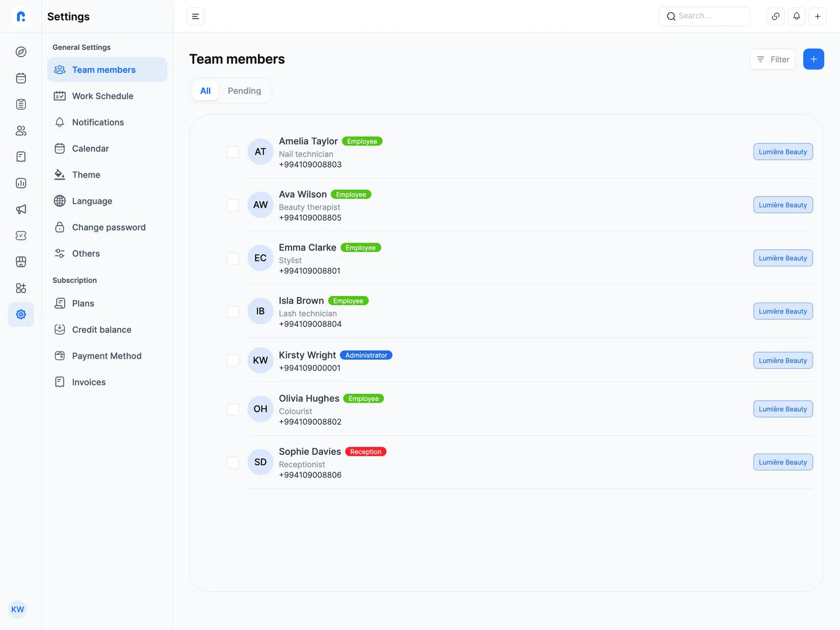Viewport: 840px width, 630px height.
Task: Open notifications bell in top bar
Action: point(796,16)
